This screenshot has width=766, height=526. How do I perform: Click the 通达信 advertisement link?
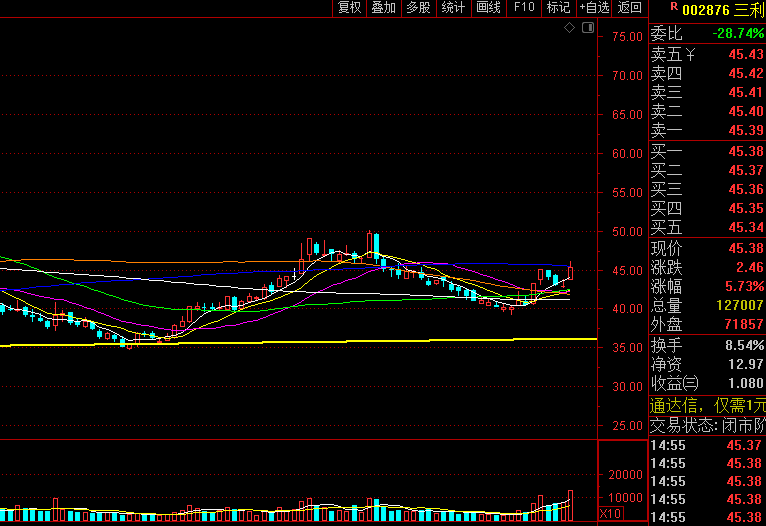point(707,405)
